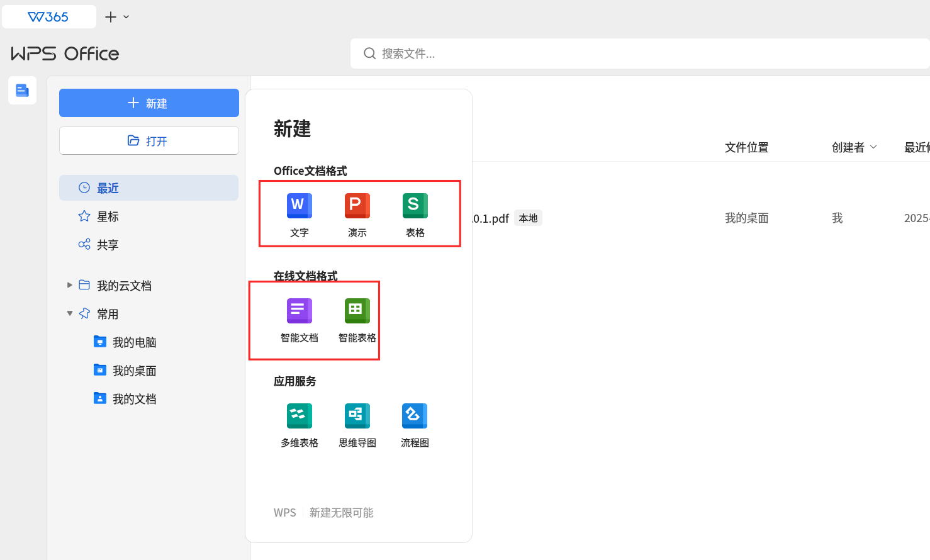Image resolution: width=930 pixels, height=560 pixels.
Task: Go to 共享 files
Action: [x=148, y=244]
